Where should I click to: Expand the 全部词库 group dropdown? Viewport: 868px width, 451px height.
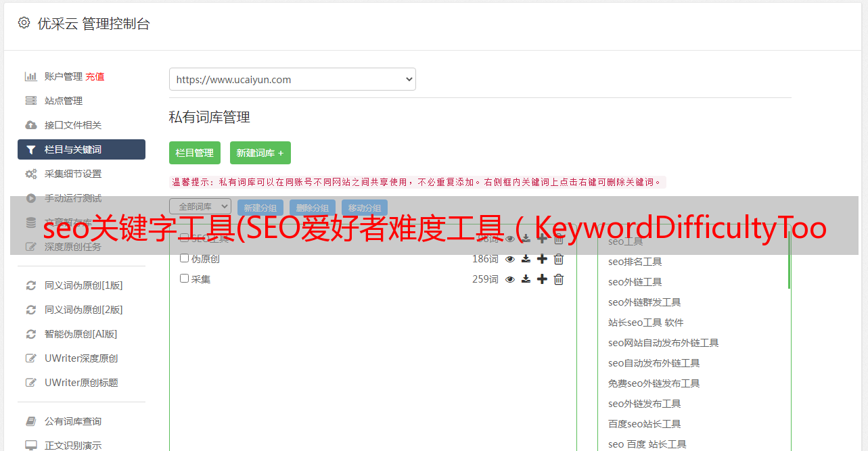click(x=200, y=206)
